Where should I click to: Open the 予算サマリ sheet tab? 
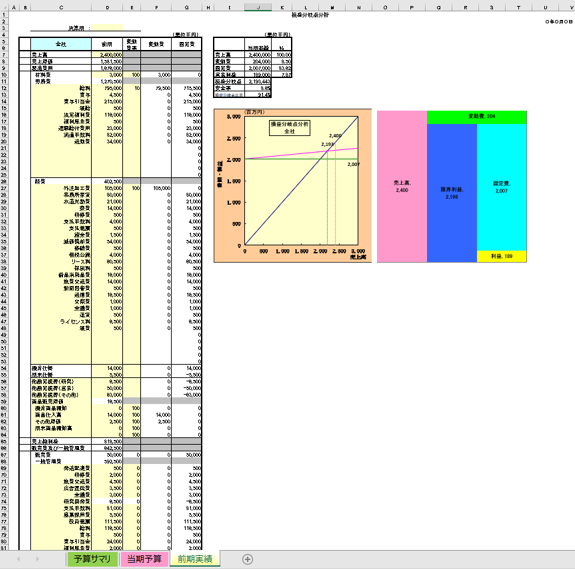(92, 559)
